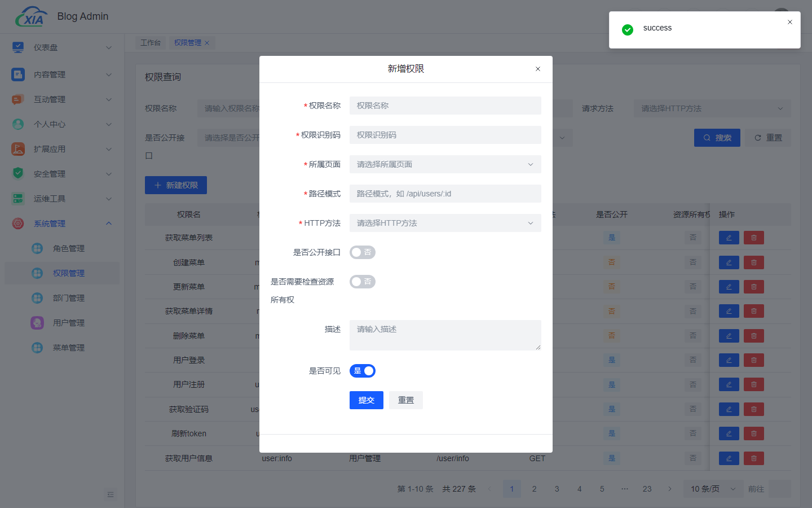Click the 仪表盘 dashboard sidebar icon
This screenshot has height=508, width=812.
(18, 47)
